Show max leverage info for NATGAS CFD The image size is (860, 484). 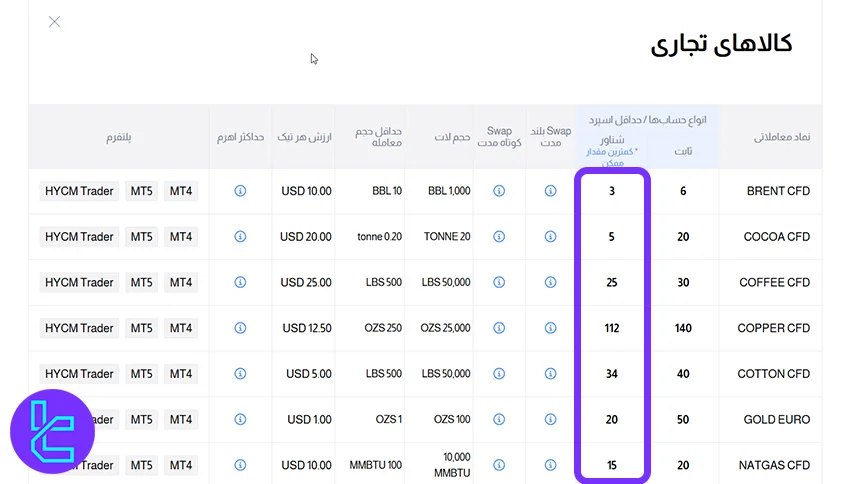240,465
